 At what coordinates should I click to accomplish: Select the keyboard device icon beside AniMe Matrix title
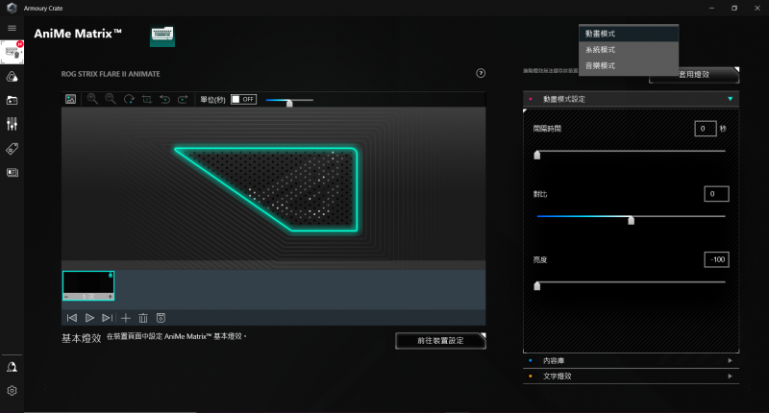162,36
